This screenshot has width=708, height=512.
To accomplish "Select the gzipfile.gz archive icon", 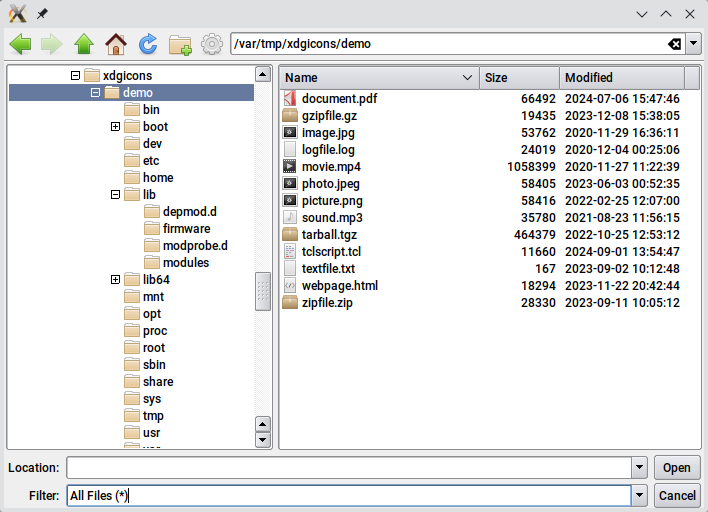I will click(x=290, y=116).
